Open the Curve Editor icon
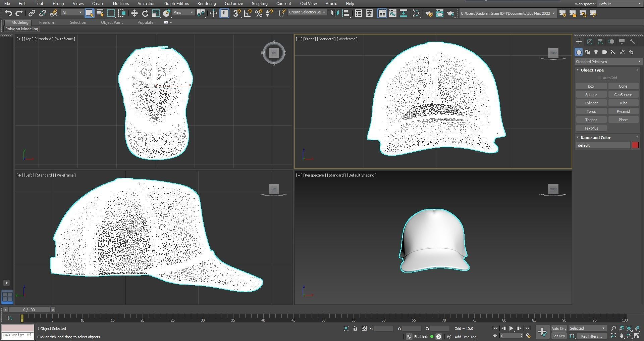The width and height of the screenshot is (644, 341). 393,13
